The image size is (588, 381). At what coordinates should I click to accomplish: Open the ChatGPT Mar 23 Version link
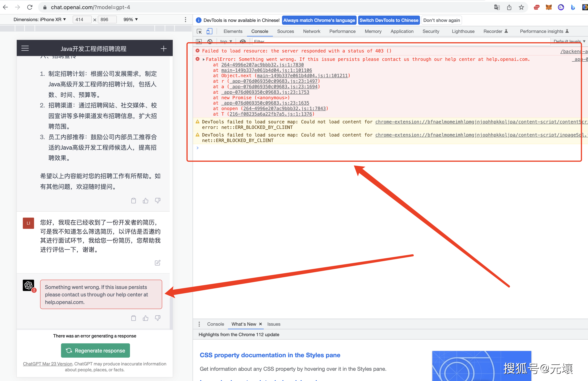pos(47,364)
